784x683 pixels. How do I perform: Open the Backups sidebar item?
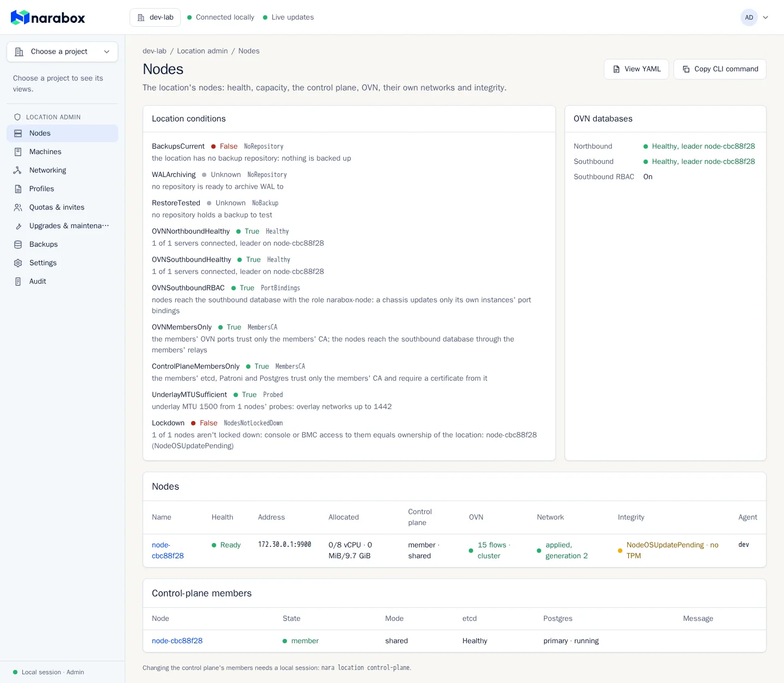(x=62, y=245)
